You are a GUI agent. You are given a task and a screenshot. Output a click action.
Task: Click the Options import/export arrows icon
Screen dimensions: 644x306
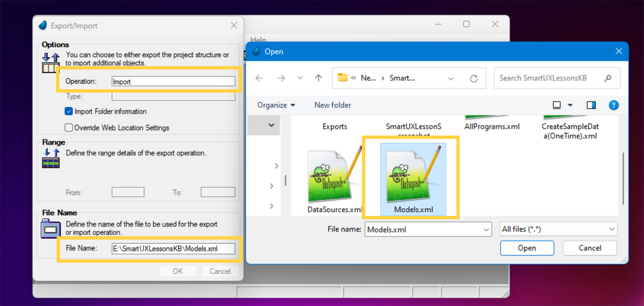(51, 63)
